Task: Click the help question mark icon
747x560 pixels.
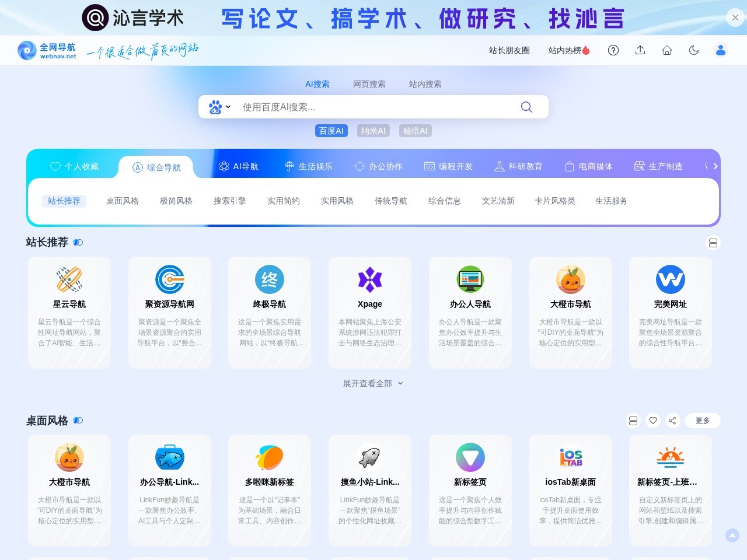Action: [613, 50]
